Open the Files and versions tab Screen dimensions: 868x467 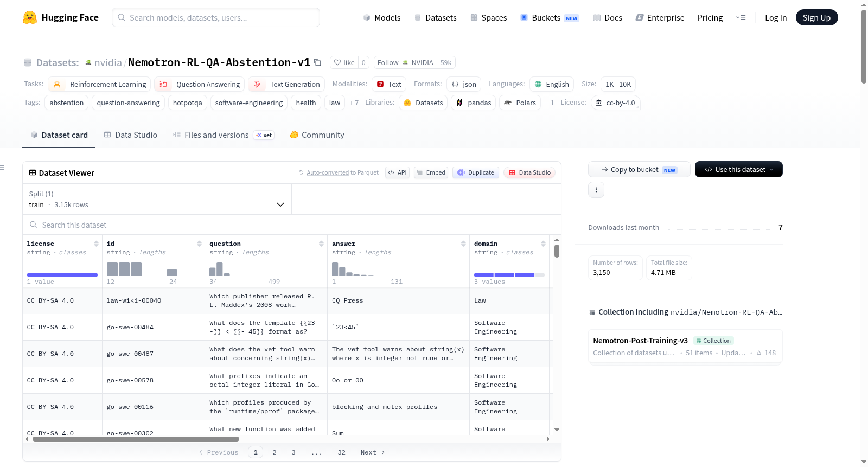[224, 135]
